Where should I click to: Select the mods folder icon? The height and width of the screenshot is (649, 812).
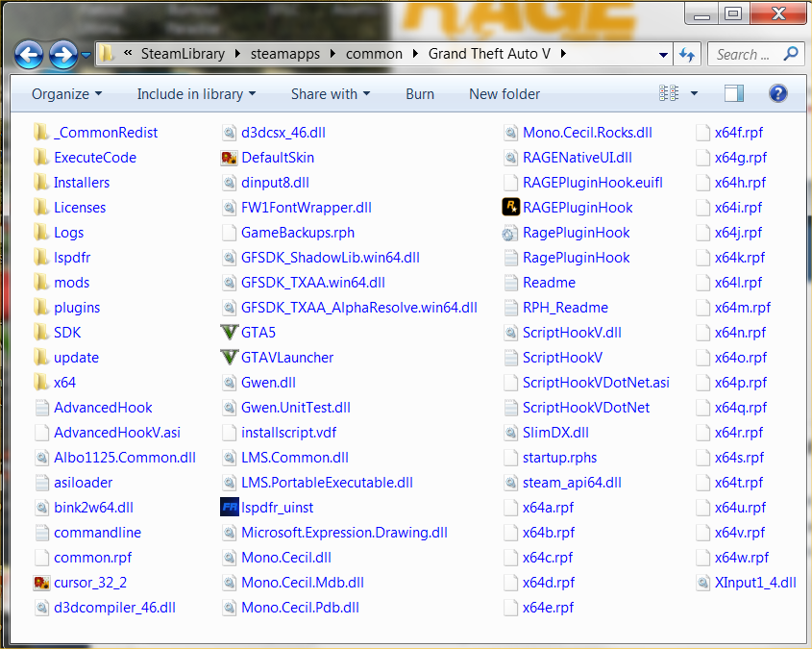[x=41, y=283]
